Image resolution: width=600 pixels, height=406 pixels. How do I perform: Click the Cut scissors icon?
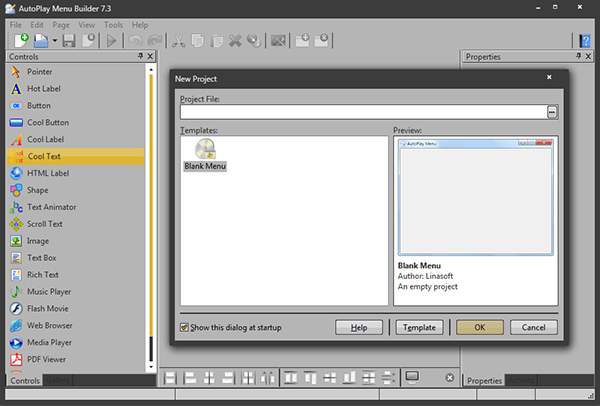178,41
